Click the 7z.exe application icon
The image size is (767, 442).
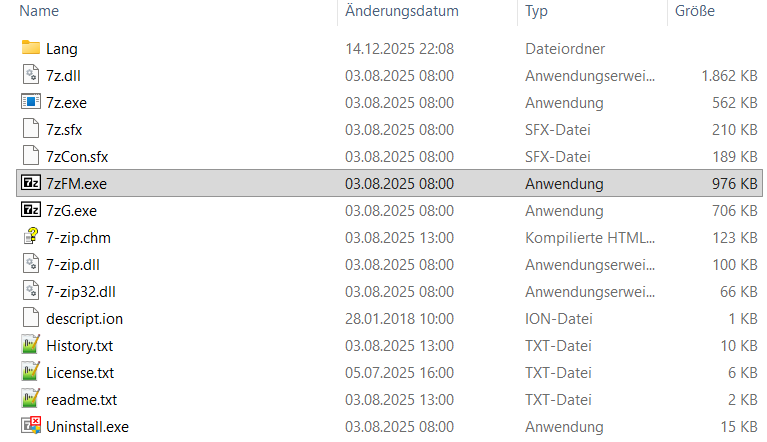(30, 102)
